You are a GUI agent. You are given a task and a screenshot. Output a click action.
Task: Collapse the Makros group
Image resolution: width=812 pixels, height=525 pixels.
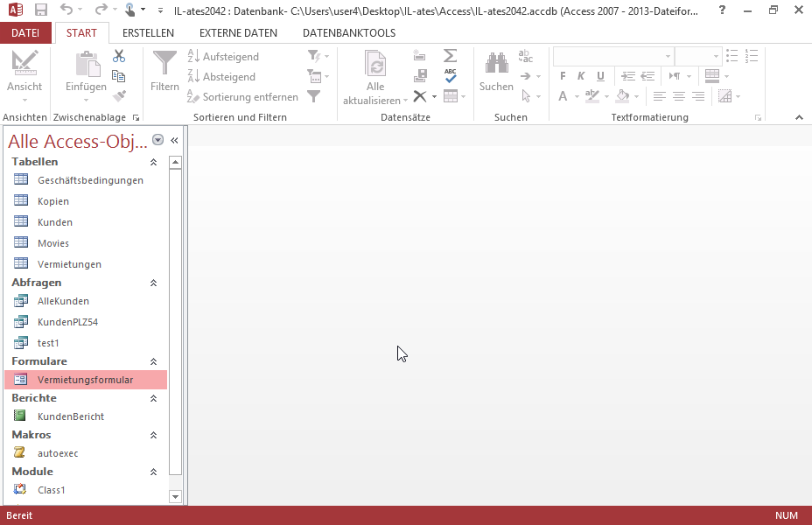153,435
